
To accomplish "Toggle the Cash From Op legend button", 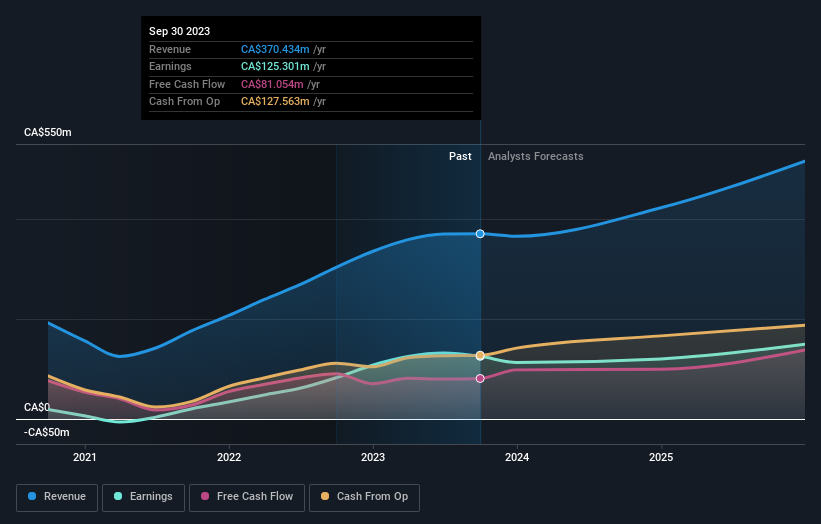I will pyautogui.click(x=364, y=497).
